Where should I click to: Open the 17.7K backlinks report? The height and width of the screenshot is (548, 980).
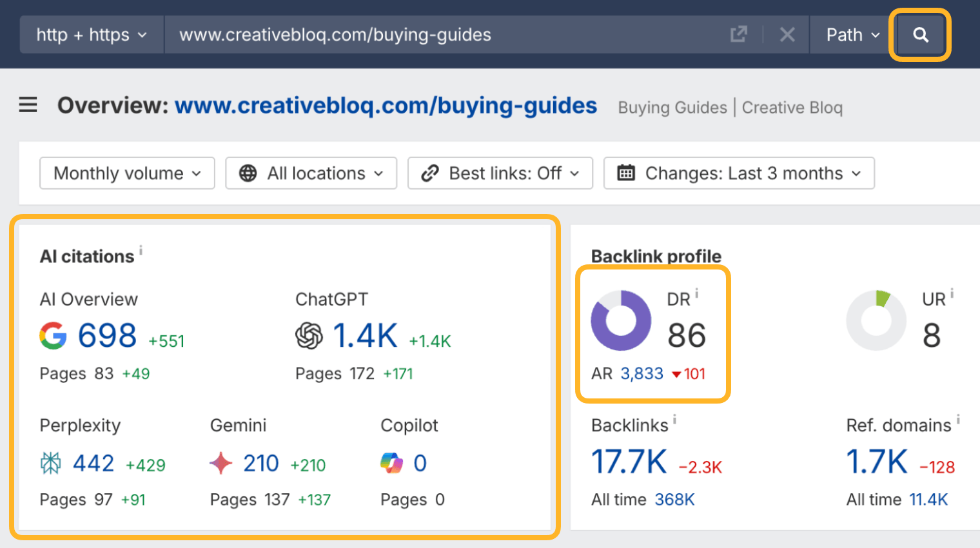pyautogui.click(x=629, y=462)
